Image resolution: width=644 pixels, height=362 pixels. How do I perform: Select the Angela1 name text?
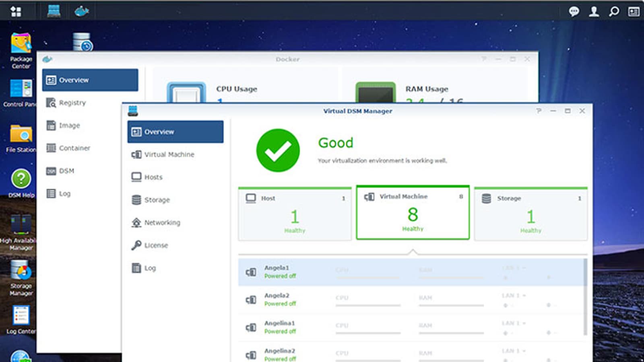point(277,268)
